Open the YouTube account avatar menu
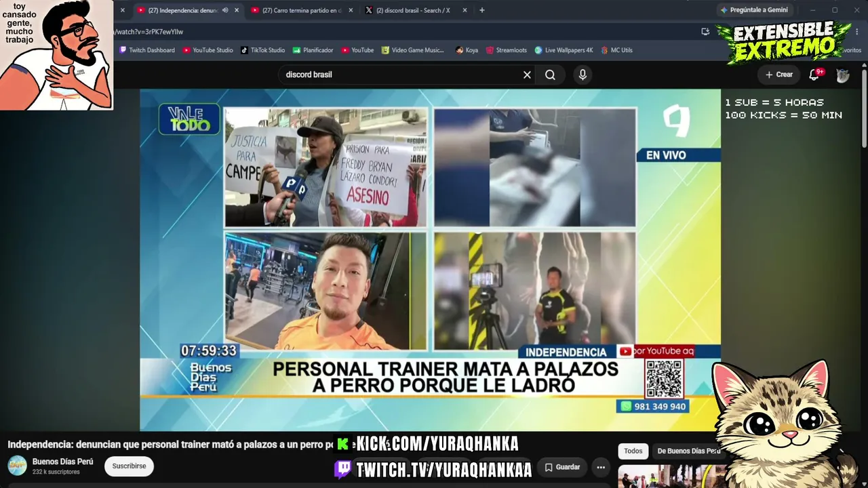The width and height of the screenshot is (868, 488). [843, 75]
